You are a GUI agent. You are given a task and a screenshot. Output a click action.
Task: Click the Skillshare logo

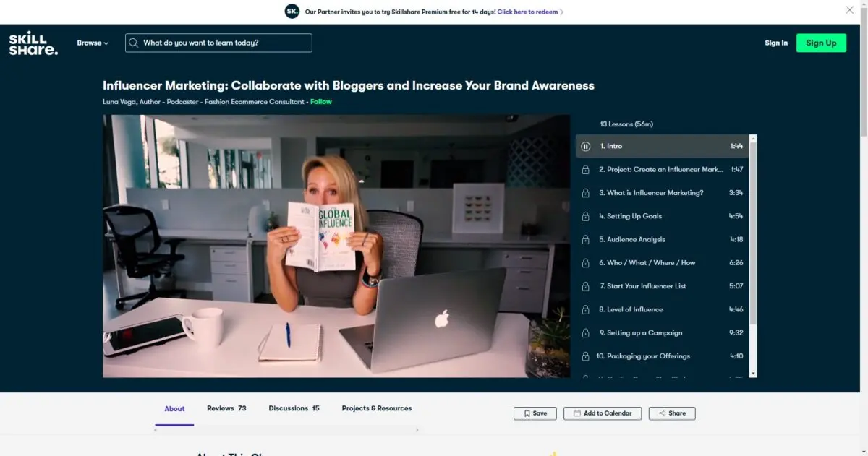coord(33,43)
